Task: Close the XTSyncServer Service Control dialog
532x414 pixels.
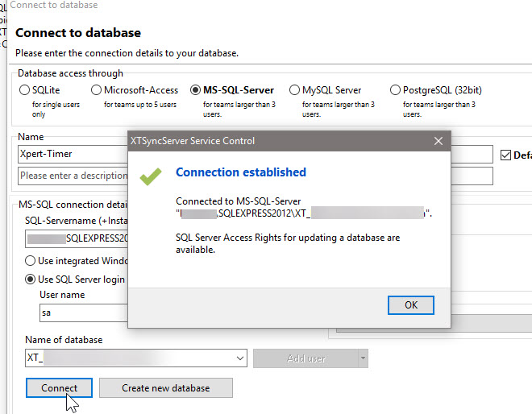Action: [438, 141]
